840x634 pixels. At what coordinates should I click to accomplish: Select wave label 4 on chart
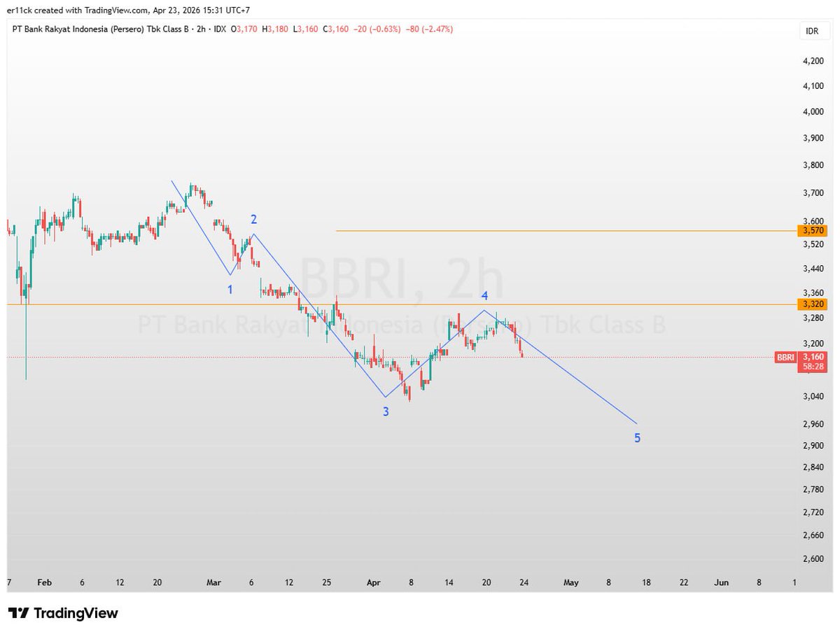tap(484, 296)
